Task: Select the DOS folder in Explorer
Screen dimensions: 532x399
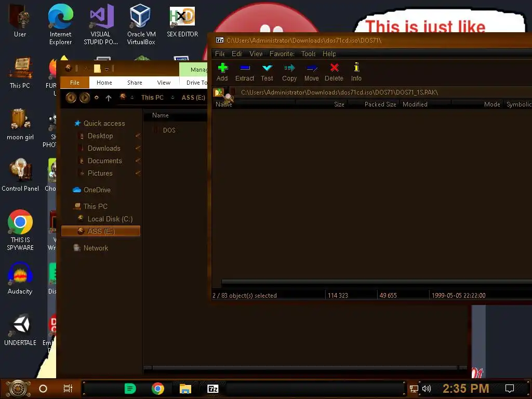Action: tap(169, 130)
